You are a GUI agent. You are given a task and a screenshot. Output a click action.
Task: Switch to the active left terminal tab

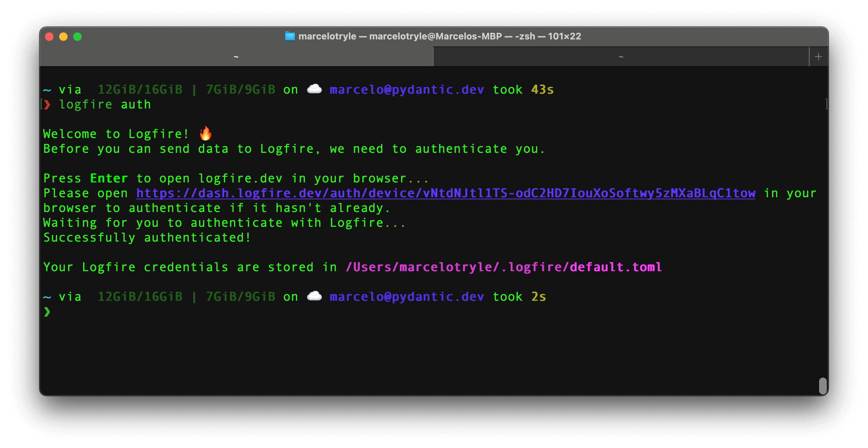(236, 56)
